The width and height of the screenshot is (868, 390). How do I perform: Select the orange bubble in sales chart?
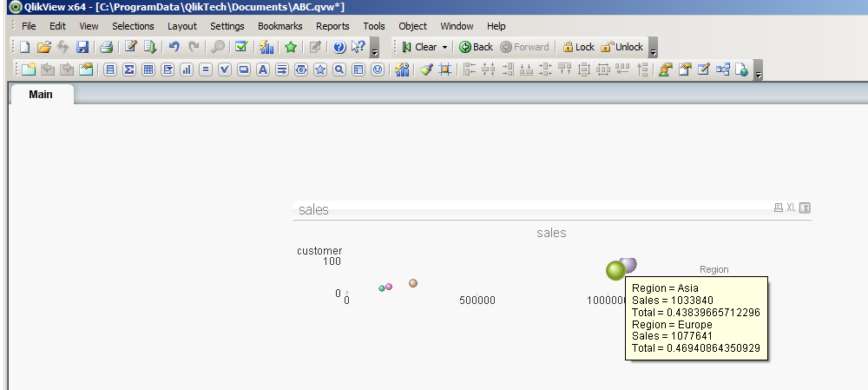[413, 283]
